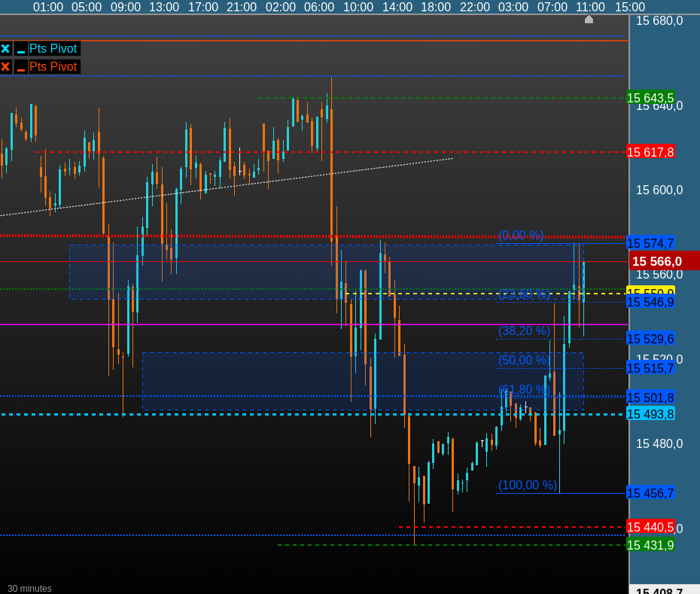Image resolution: width=700 pixels, height=594 pixels.
Task: Click the 21:00 time axis label
Action: point(242,7)
